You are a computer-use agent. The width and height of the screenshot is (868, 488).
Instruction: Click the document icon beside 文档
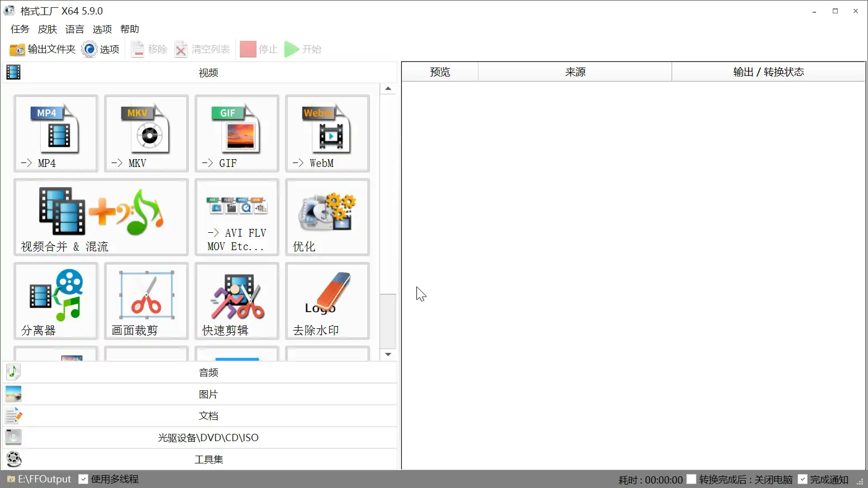pos(13,416)
